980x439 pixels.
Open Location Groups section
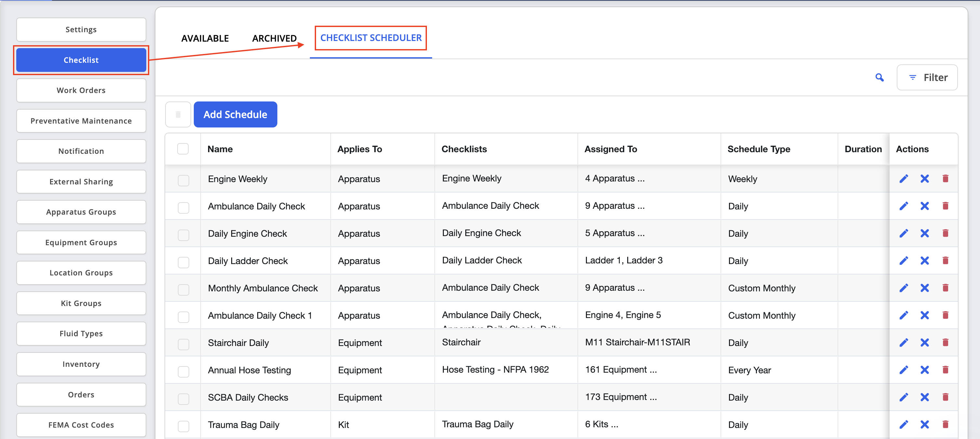[81, 273]
